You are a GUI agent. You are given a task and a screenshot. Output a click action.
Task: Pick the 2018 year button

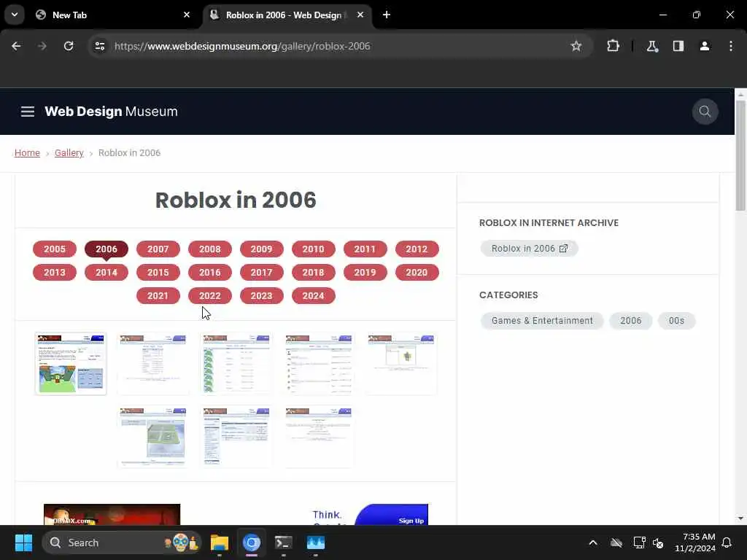click(x=313, y=273)
